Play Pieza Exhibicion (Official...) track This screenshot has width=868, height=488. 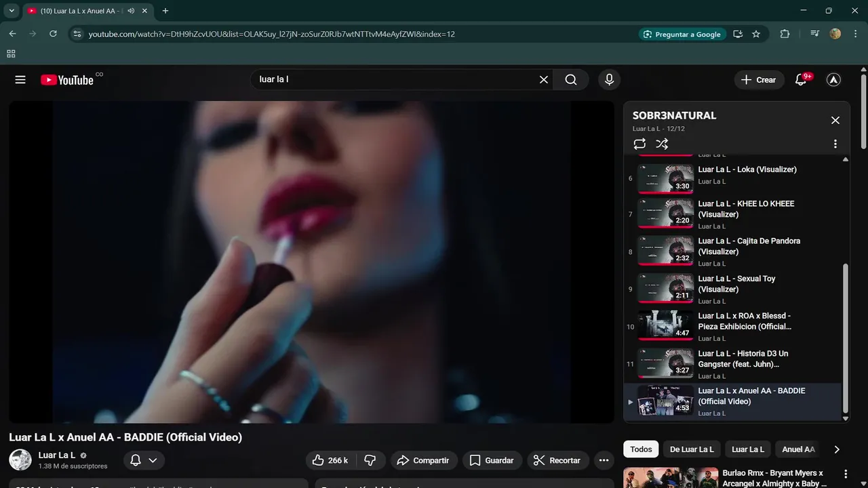coord(745,321)
